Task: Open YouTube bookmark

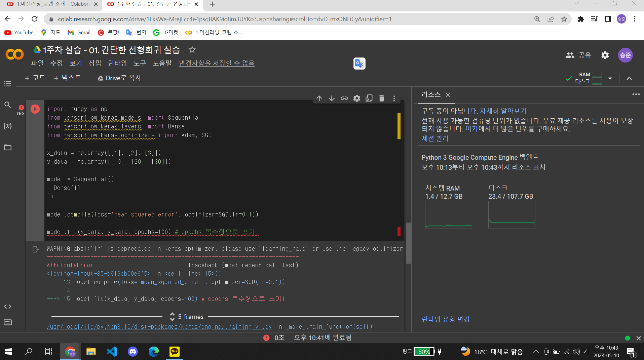Action: pyautogui.click(x=19, y=33)
